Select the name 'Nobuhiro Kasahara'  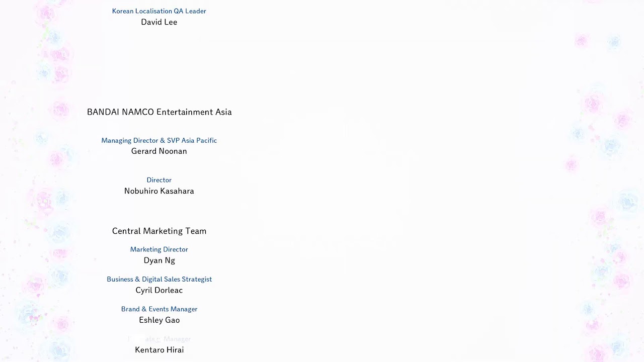click(x=159, y=191)
